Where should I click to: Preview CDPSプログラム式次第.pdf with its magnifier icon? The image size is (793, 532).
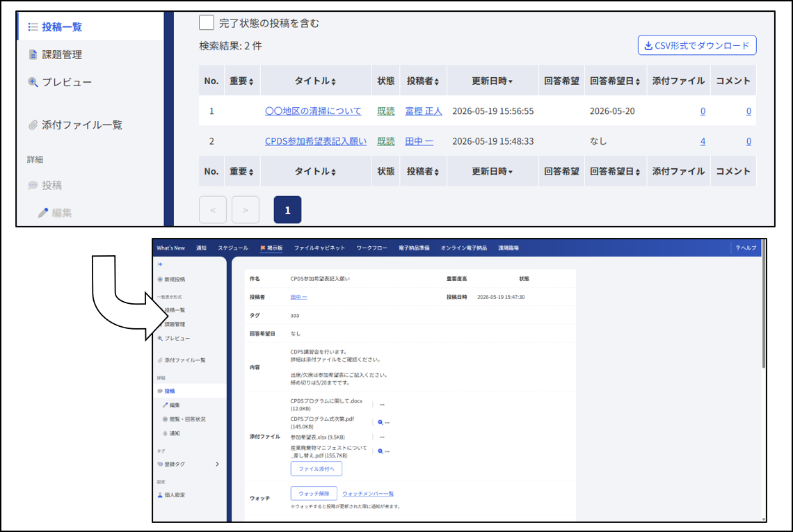(x=381, y=422)
